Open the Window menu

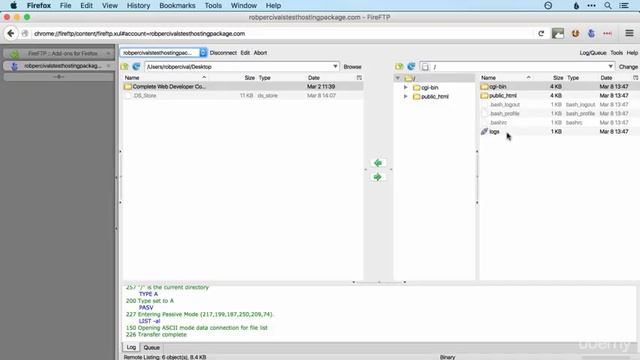click(x=244, y=6)
